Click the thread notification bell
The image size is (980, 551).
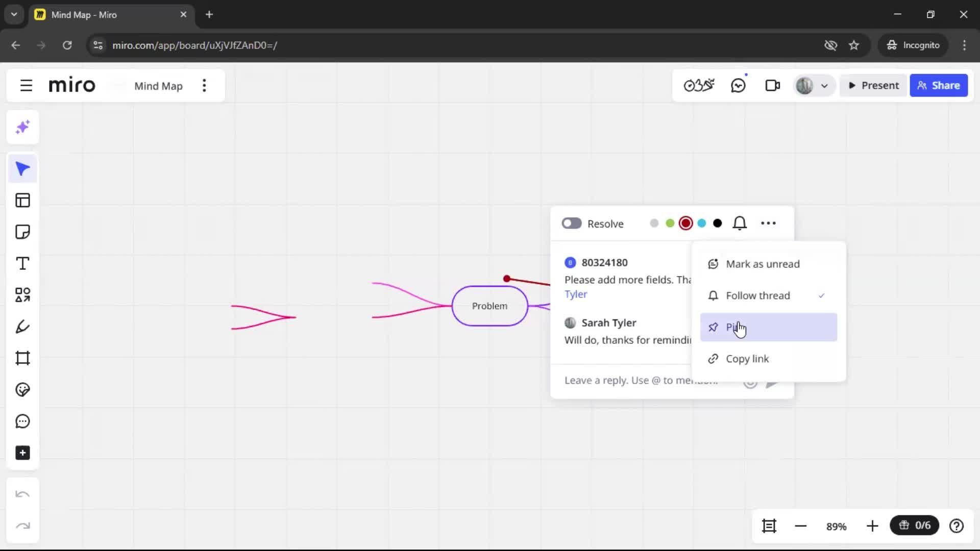pos(740,223)
